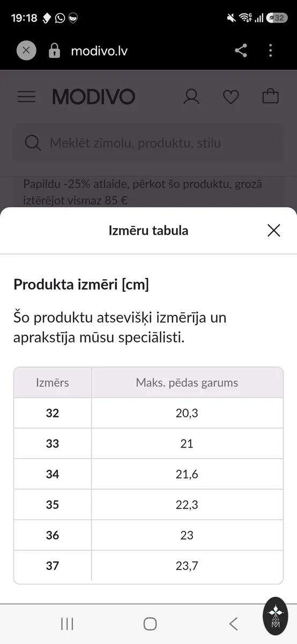This screenshot has height=644, width=297.
Task: Tap the Maks. pēdas garums column header
Action: pos(187,383)
